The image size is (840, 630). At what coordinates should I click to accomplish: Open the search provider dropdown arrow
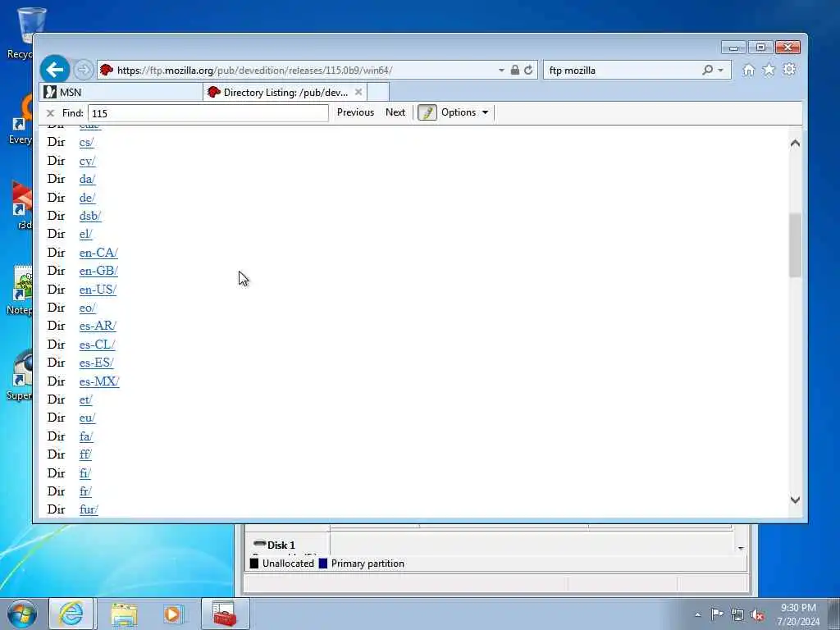[720, 71]
